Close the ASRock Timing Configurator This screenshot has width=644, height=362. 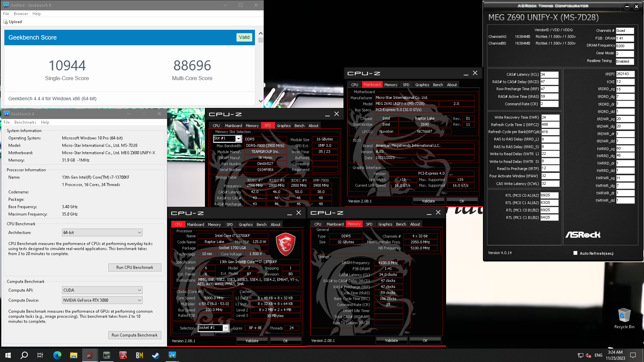click(x=636, y=6)
